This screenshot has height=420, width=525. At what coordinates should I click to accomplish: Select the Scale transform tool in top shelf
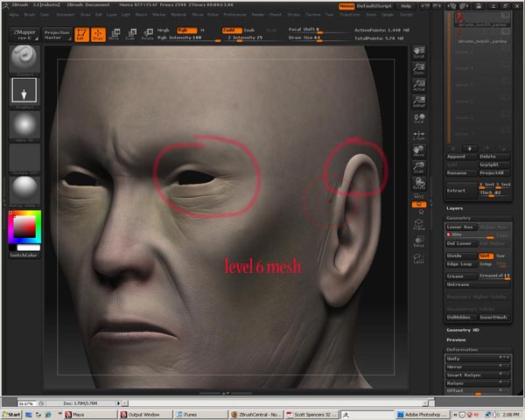[x=130, y=34]
